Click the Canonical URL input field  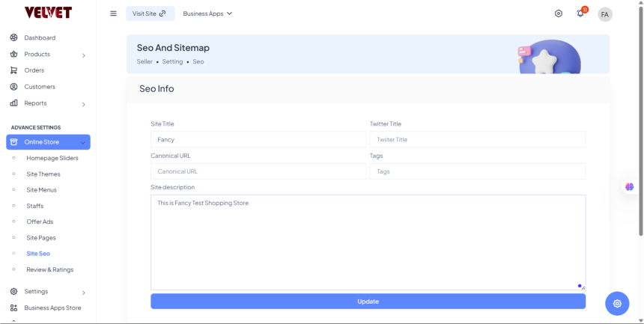point(258,171)
